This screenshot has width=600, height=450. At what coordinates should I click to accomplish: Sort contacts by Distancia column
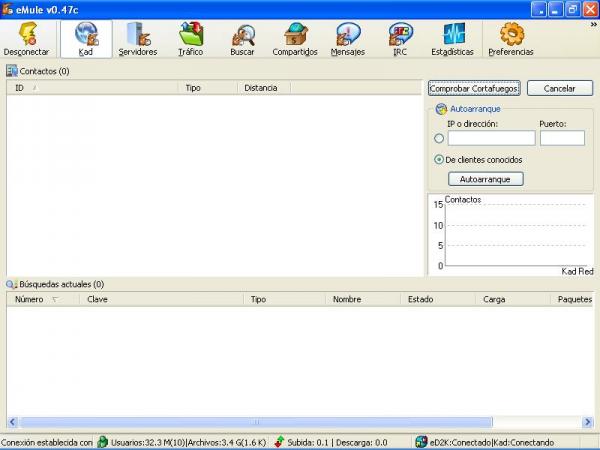point(264,88)
